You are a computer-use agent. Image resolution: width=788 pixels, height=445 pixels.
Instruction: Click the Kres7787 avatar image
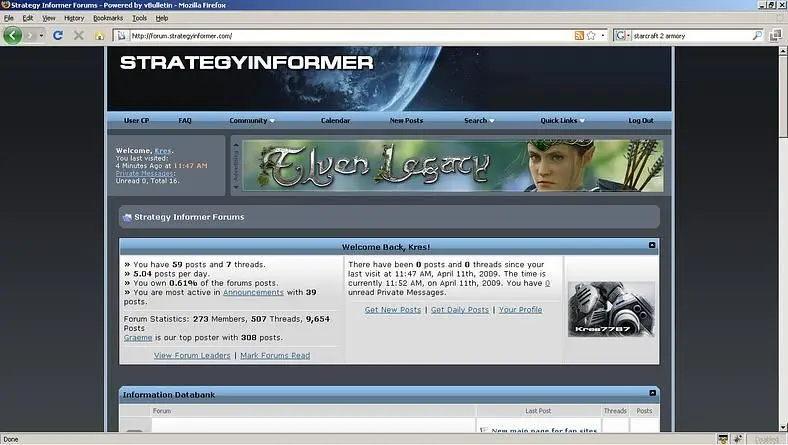[611, 309]
